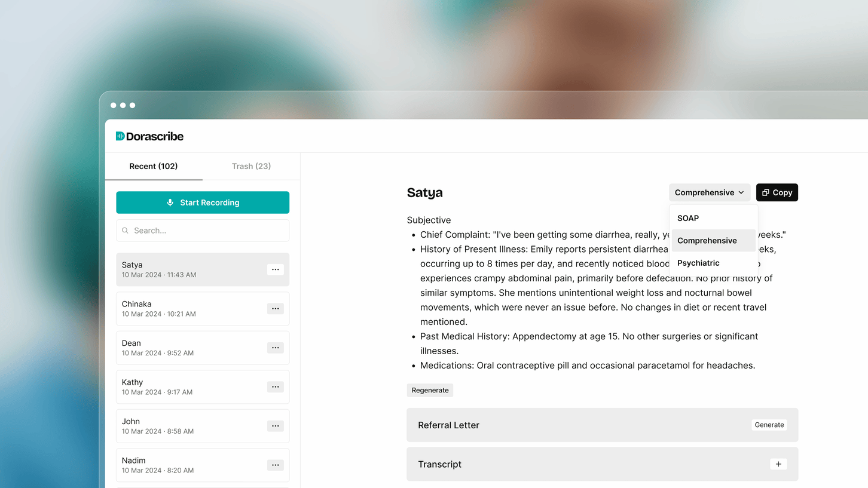Open the three-dot menu for Chinaka

pyautogui.click(x=275, y=309)
